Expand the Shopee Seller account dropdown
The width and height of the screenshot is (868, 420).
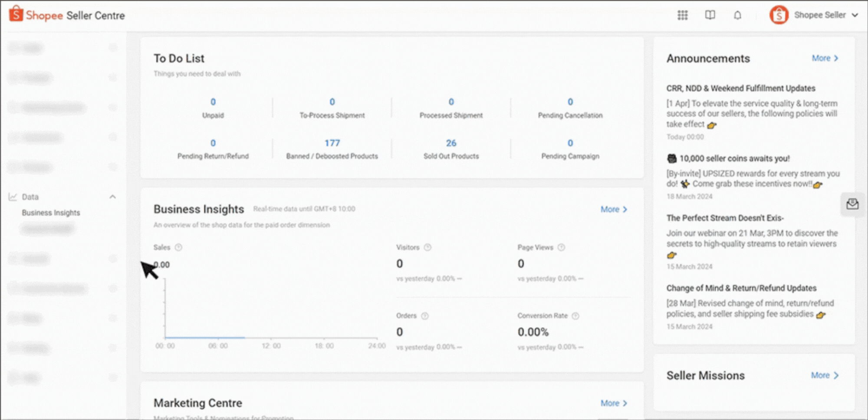(x=855, y=15)
